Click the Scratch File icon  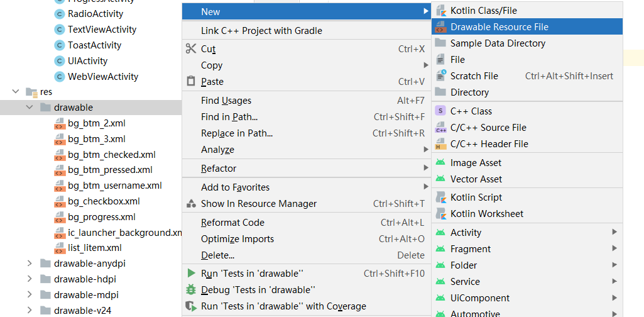coord(440,75)
